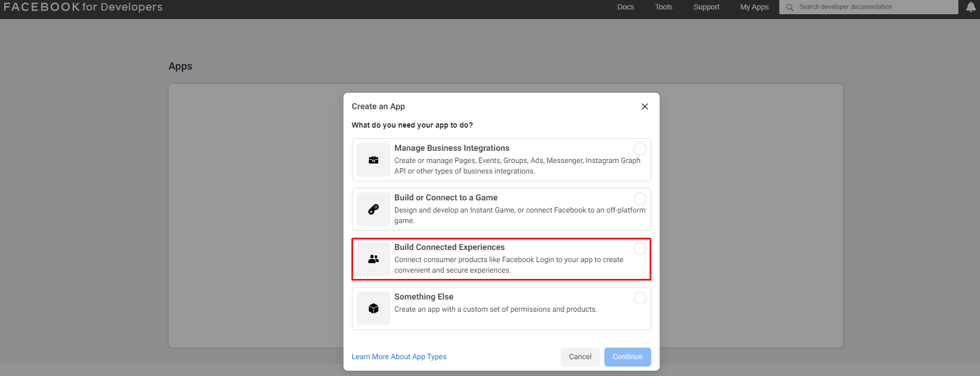Click the cube icon for Something Else

click(x=374, y=308)
